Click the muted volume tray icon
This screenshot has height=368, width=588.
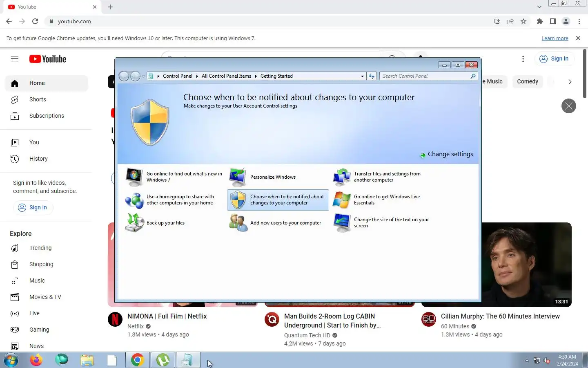547,360
